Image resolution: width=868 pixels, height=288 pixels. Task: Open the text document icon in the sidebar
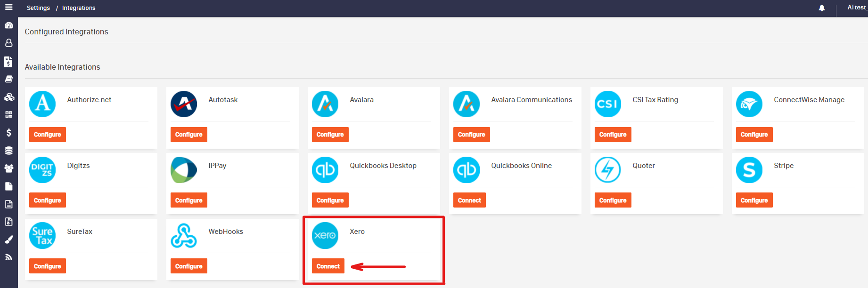pyautogui.click(x=8, y=204)
